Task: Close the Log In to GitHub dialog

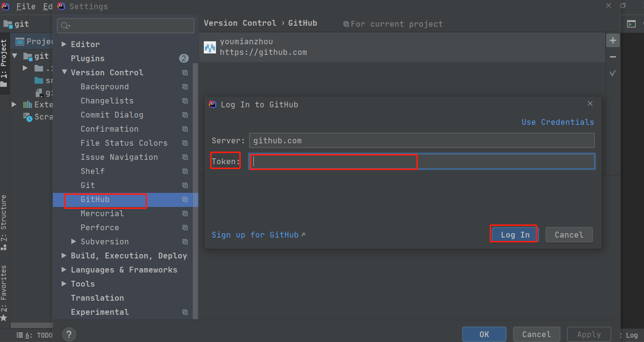Action: pos(590,103)
